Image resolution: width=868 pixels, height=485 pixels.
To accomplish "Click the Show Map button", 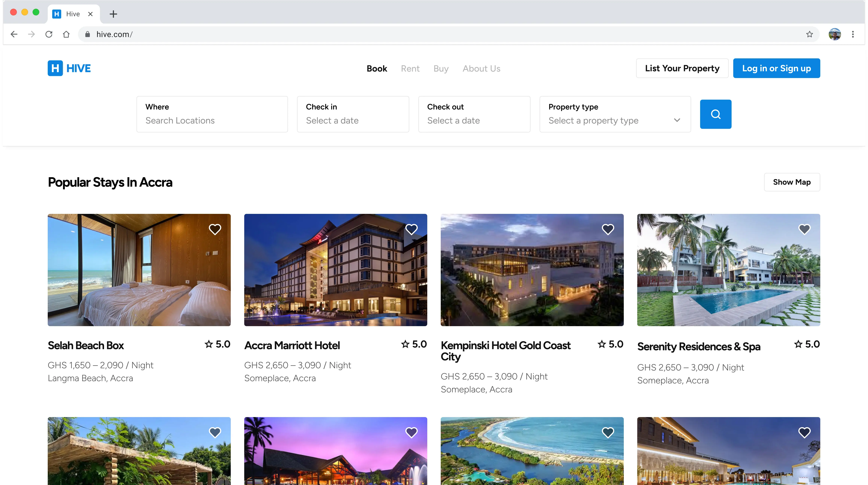I will pos(792,182).
